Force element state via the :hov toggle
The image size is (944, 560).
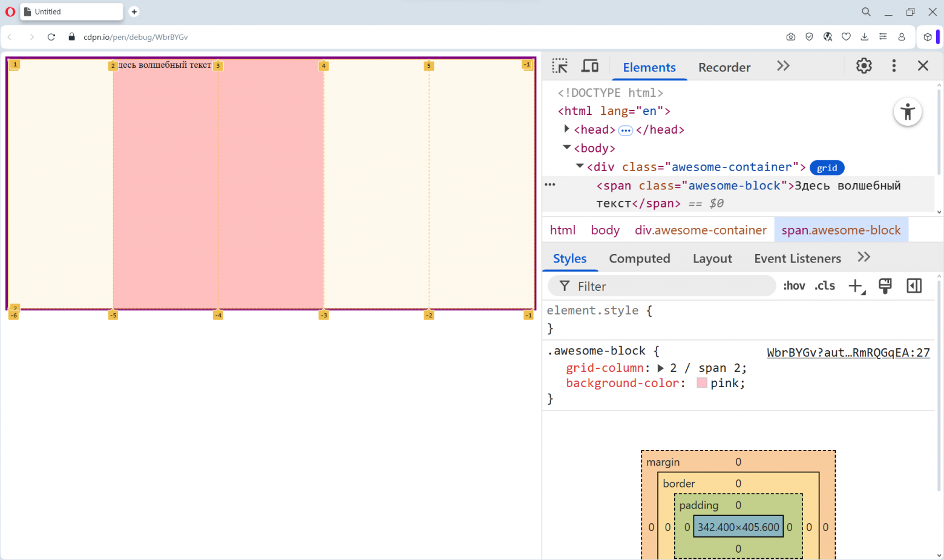coord(794,285)
